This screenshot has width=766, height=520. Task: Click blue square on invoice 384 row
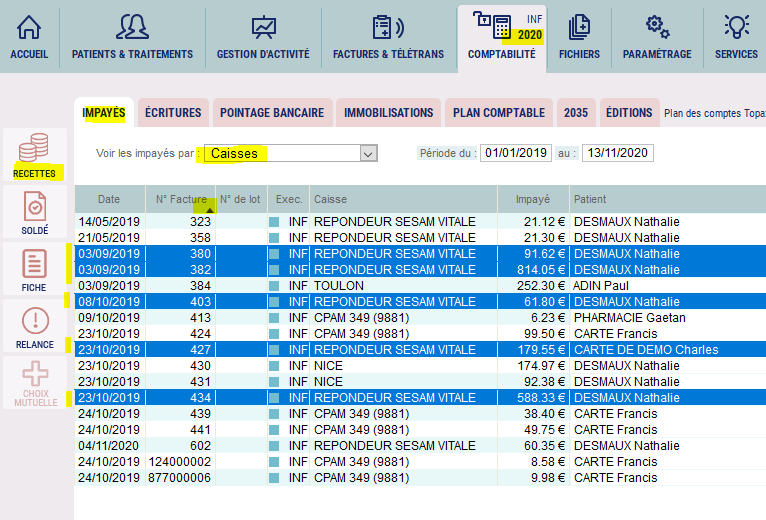point(274,286)
